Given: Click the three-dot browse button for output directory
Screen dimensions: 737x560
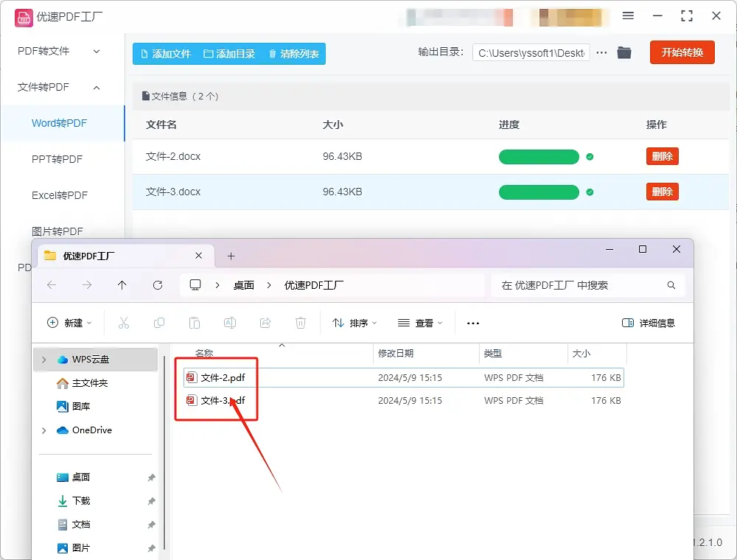Looking at the screenshot, I should [x=601, y=52].
